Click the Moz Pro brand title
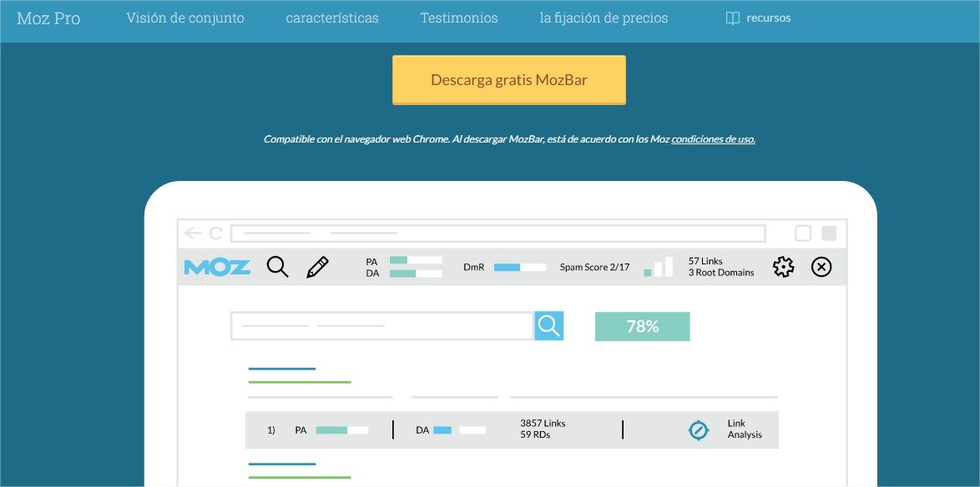This screenshot has height=487, width=980. [x=48, y=18]
